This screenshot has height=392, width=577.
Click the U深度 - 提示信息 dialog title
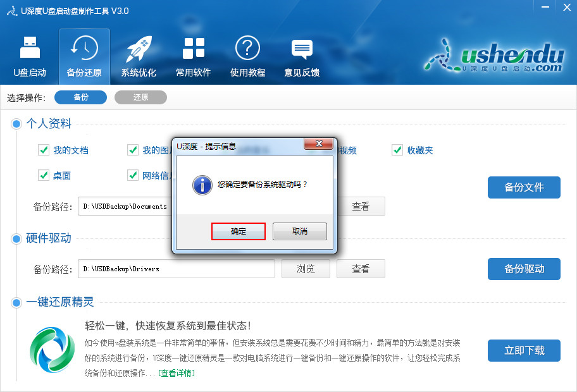[206, 146]
